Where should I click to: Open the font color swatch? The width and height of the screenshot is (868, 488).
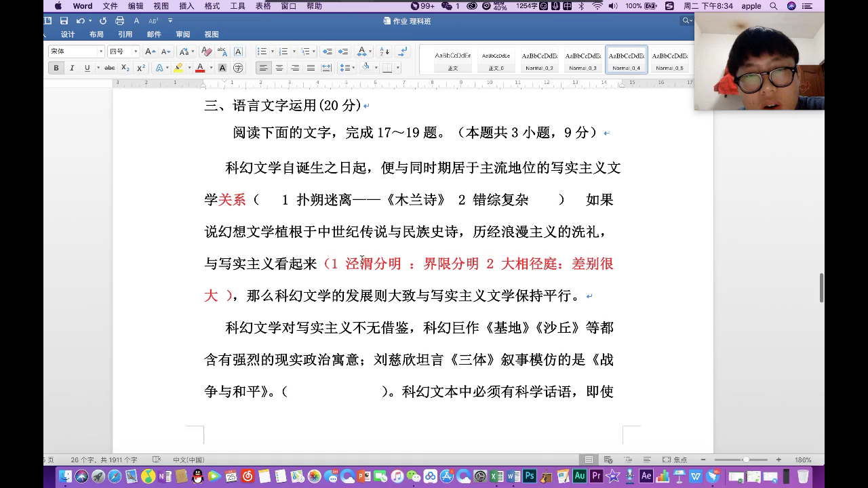[x=200, y=68]
